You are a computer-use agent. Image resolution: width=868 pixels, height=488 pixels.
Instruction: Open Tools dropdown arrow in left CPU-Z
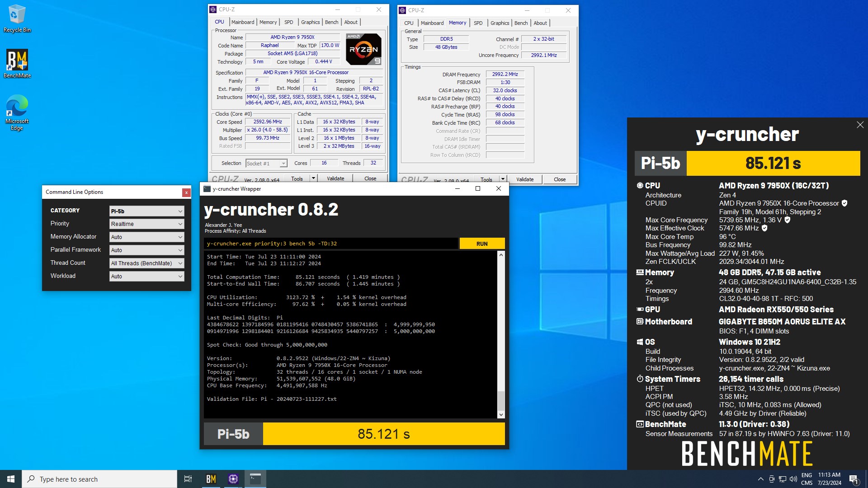(x=313, y=178)
